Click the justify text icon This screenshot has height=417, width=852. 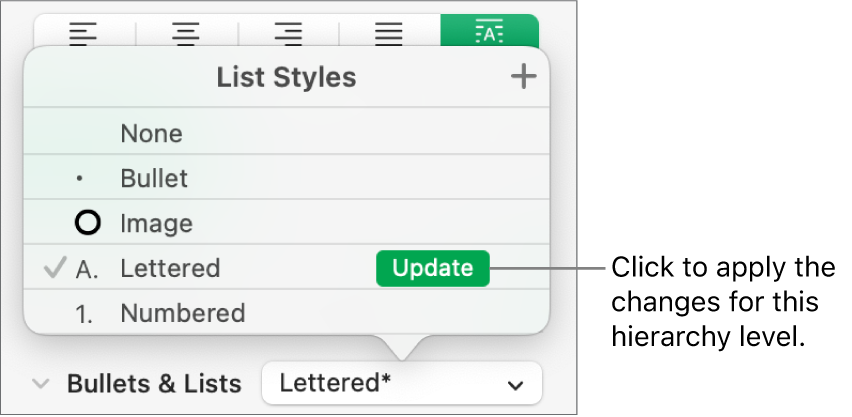(x=389, y=32)
